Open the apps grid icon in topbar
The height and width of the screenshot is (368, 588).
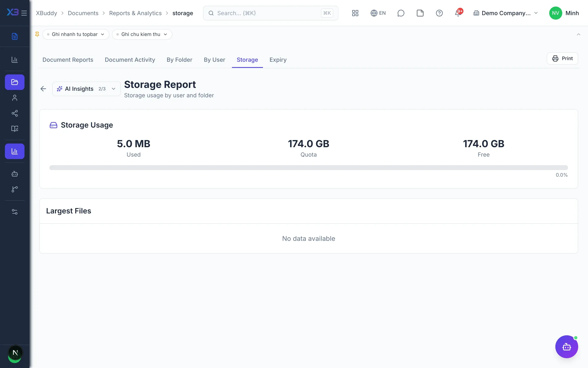pyautogui.click(x=355, y=13)
